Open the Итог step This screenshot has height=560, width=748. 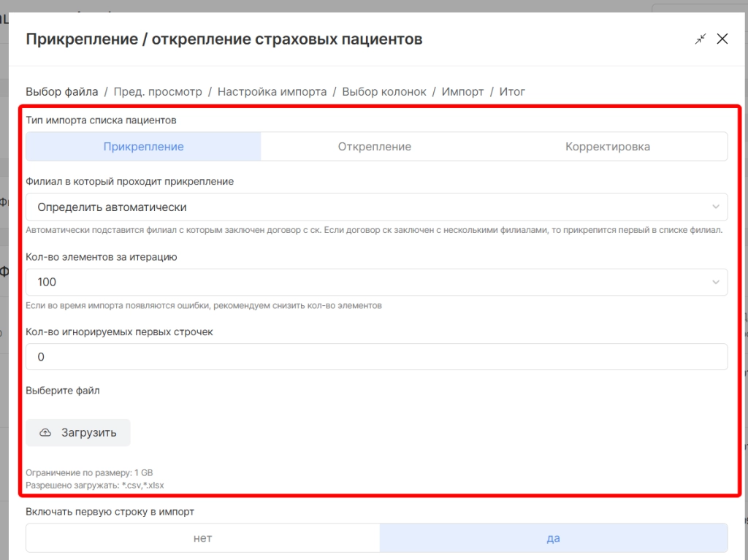tap(512, 92)
